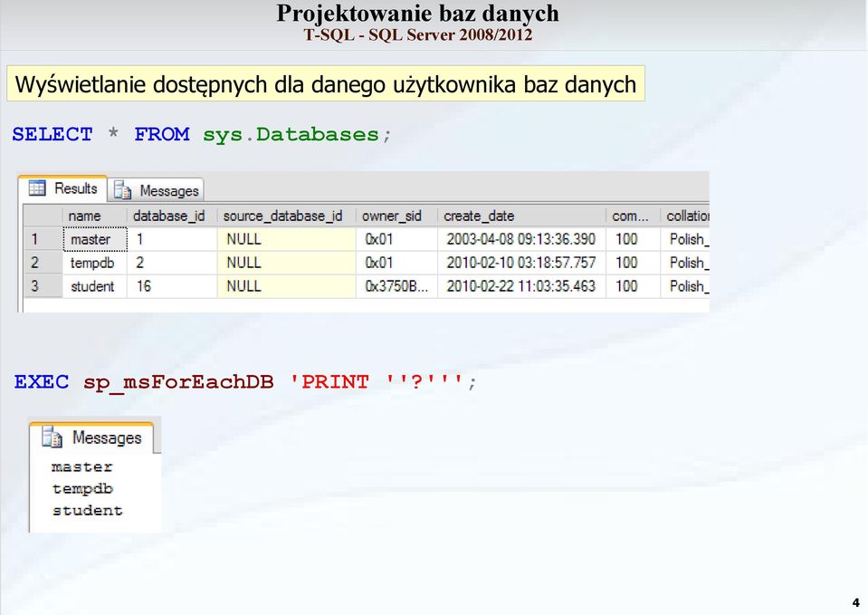Sort by the name column header
868x615 pixels.
coord(95,216)
